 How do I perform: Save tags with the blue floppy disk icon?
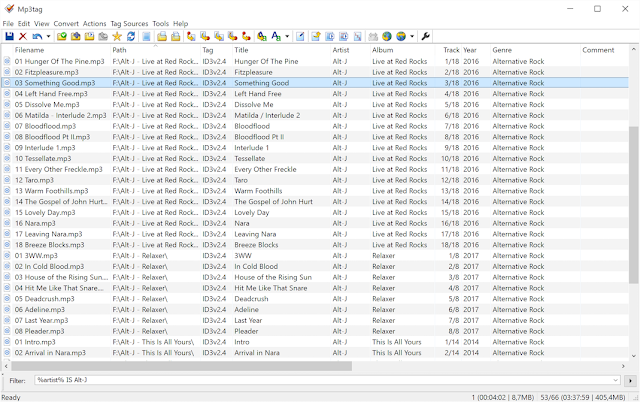point(9,36)
